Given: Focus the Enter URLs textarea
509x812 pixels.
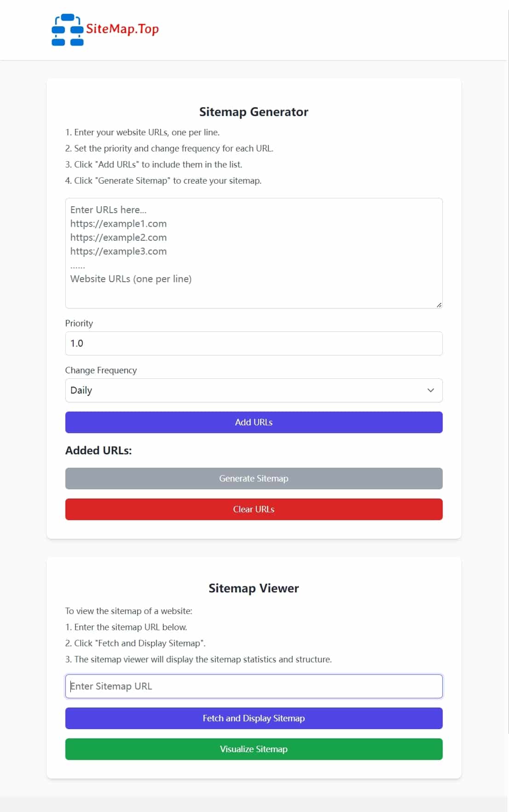Looking at the screenshot, I should [254, 252].
